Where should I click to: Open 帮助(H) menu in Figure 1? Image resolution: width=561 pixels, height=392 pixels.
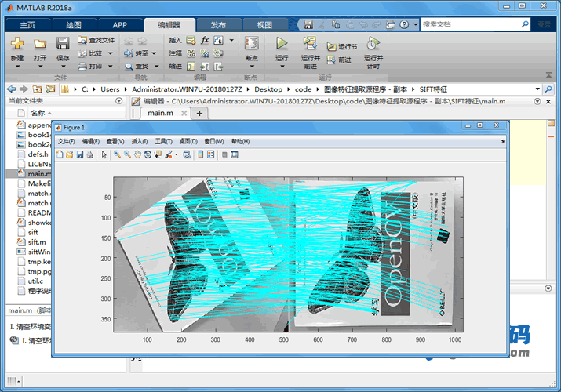point(240,141)
